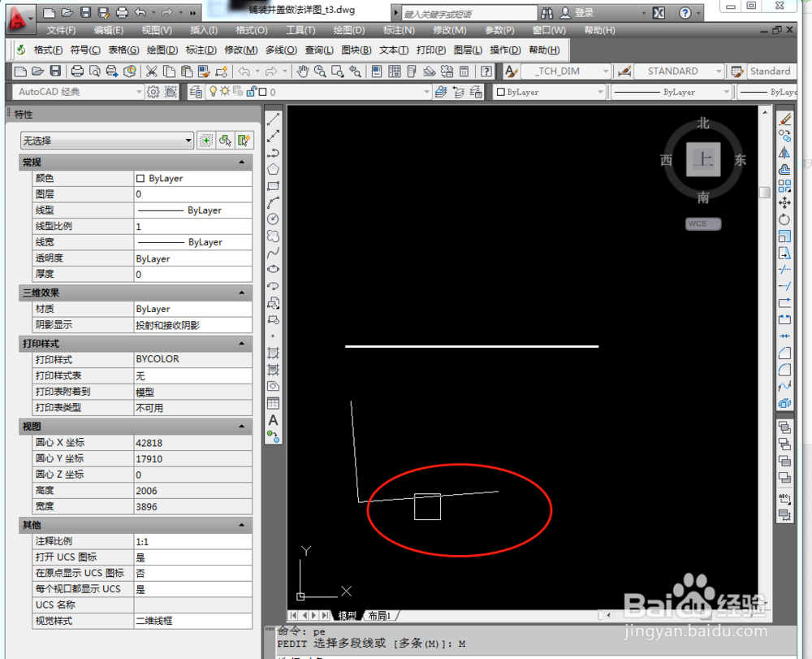Screen dimensions: 812x659
Task: Click the Help question mark toolbar icon
Action: point(486,72)
